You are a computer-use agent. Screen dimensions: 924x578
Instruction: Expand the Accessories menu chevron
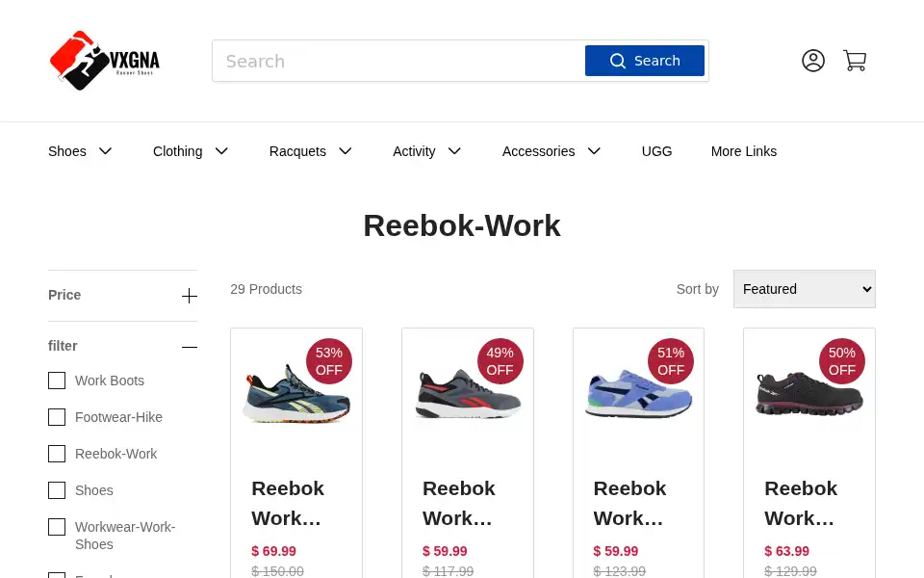pyautogui.click(x=594, y=151)
